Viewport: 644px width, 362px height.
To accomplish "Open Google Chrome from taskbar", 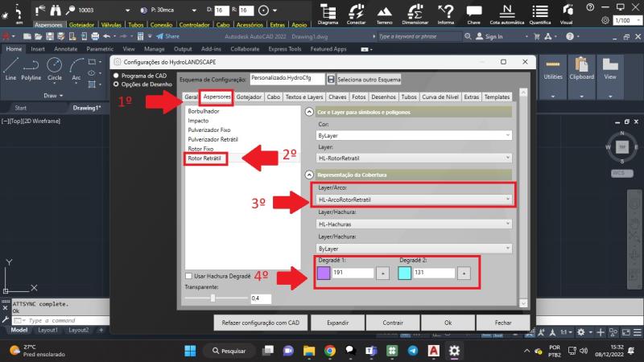I will [x=329, y=351].
